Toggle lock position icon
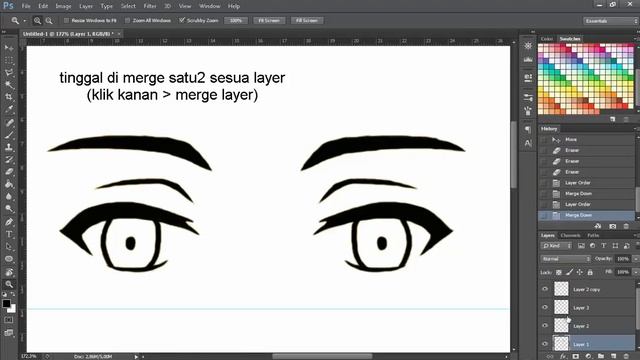640x360 pixels. click(x=580, y=272)
